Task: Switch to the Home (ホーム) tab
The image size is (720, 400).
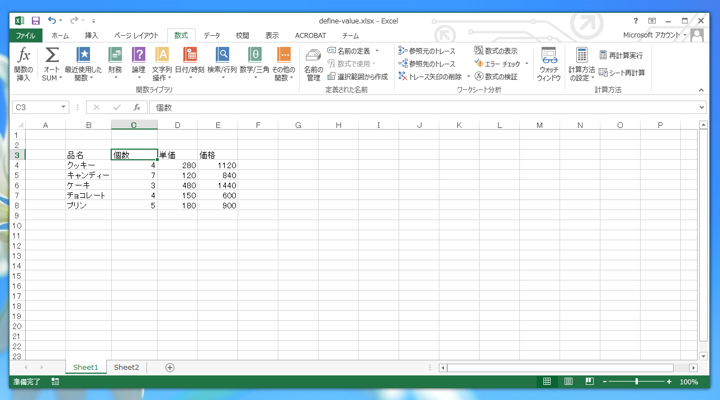Action: pyautogui.click(x=60, y=35)
